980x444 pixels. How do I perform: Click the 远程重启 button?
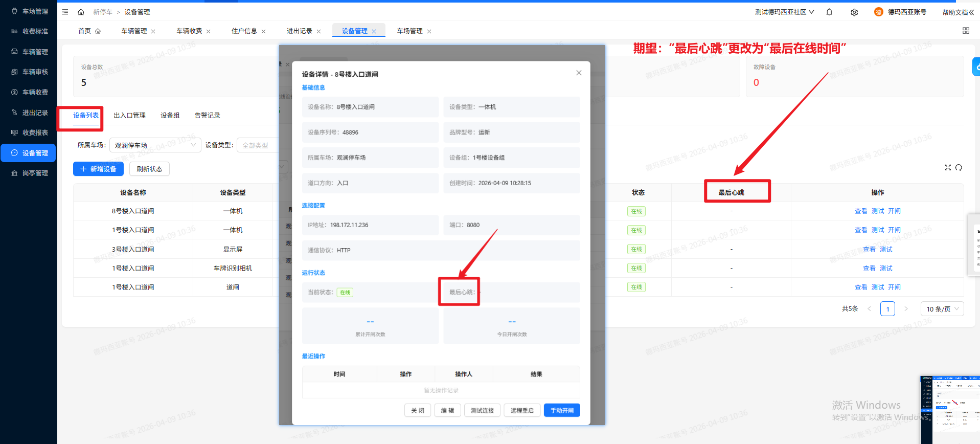click(x=522, y=410)
